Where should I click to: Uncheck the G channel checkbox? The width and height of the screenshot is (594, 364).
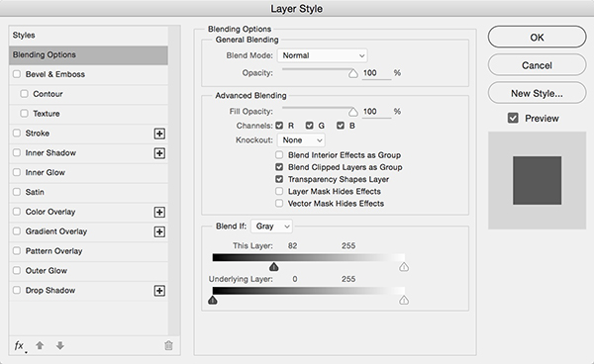pyautogui.click(x=310, y=126)
